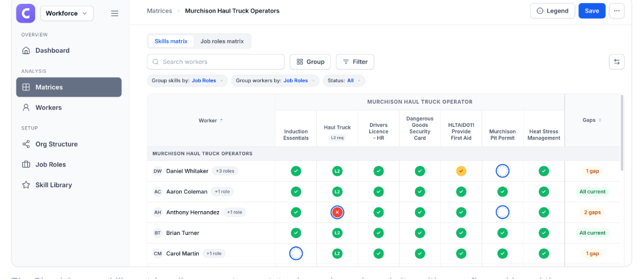Open the Legend button
The height and width of the screenshot is (279, 644).
tap(553, 11)
